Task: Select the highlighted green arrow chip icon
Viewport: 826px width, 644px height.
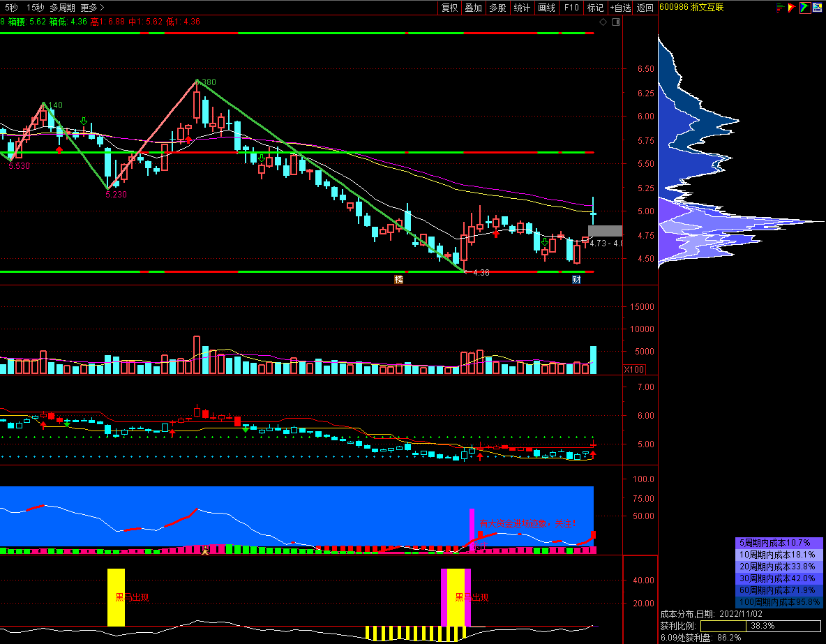Action: [x=805, y=8]
